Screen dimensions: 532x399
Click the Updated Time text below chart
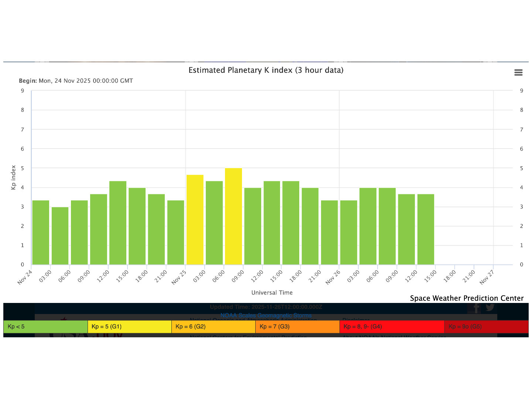(266, 307)
